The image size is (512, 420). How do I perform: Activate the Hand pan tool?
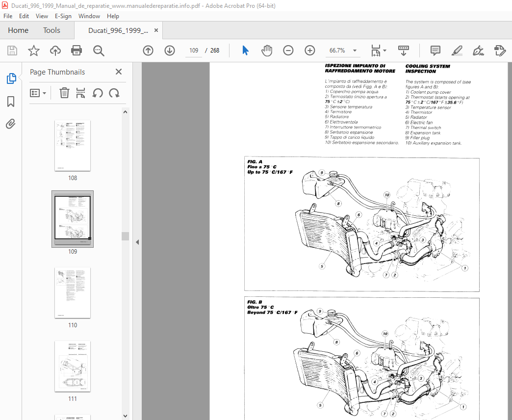coord(267,51)
